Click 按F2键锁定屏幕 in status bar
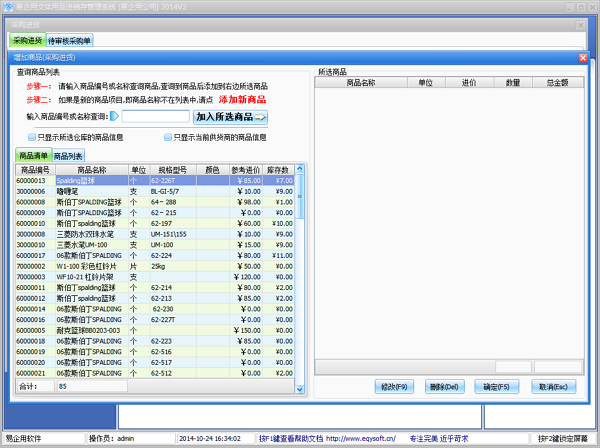 pos(562,439)
